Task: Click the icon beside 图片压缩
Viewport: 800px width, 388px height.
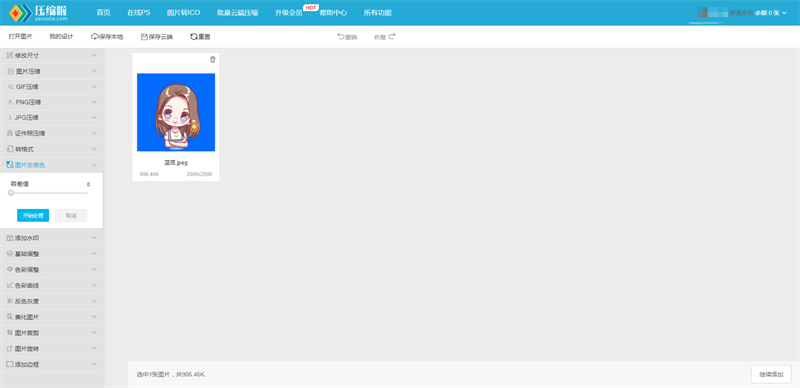Action: point(10,71)
